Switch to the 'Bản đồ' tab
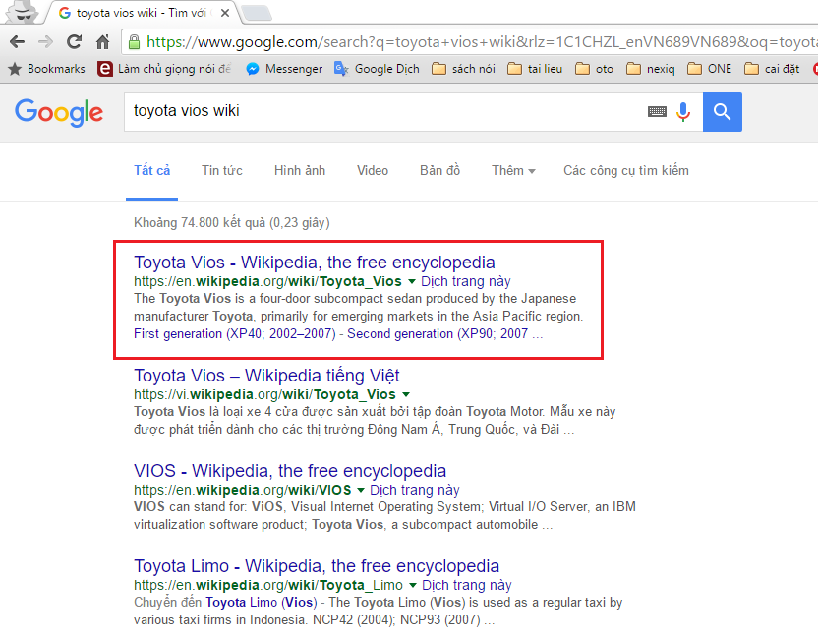The height and width of the screenshot is (644, 818). point(439,171)
